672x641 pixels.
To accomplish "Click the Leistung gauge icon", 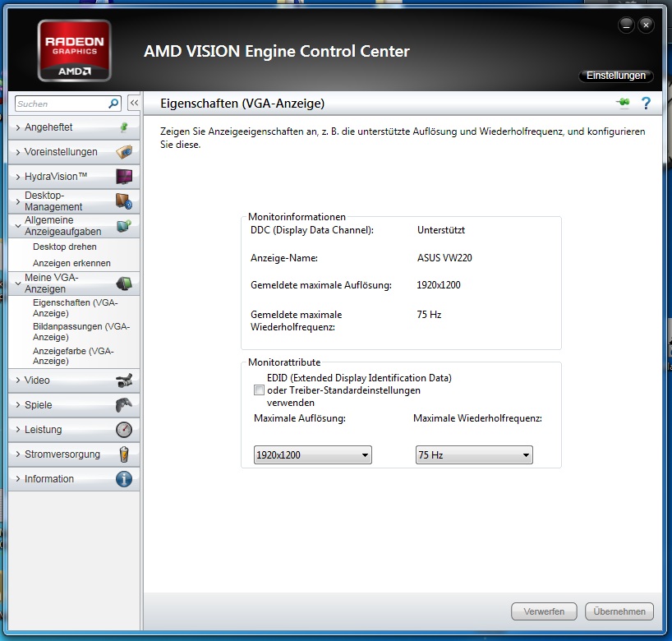I will 124,430.
